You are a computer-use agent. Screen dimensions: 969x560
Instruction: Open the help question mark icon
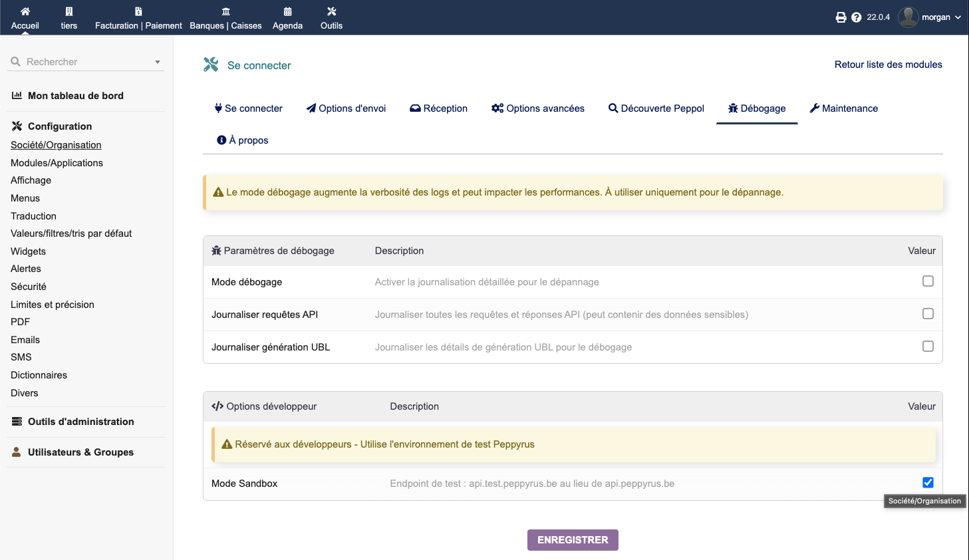(x=857, y=17)
